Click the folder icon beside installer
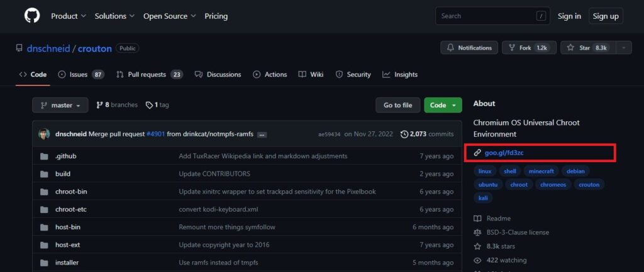The width and height of the screenshot is (644, 272). pyautogui.click(x=44, y=263)
